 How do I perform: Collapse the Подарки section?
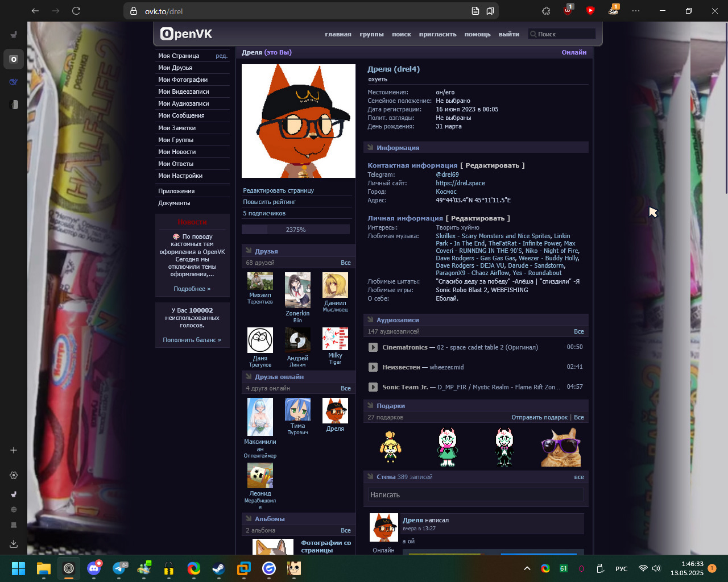[x=371, y=405]
